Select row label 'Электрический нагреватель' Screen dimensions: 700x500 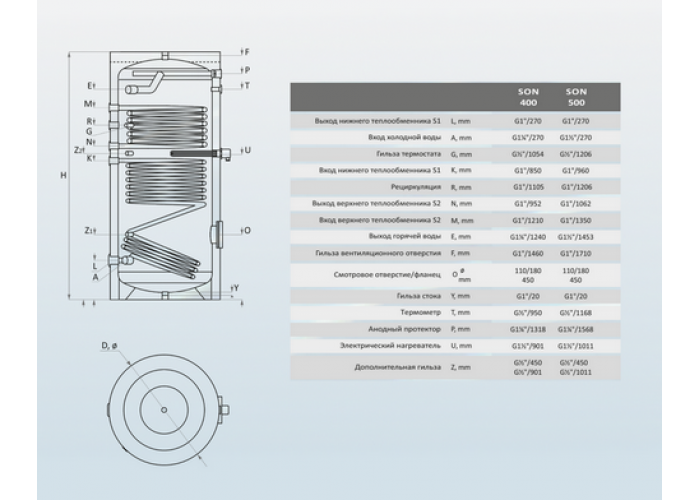390,346
